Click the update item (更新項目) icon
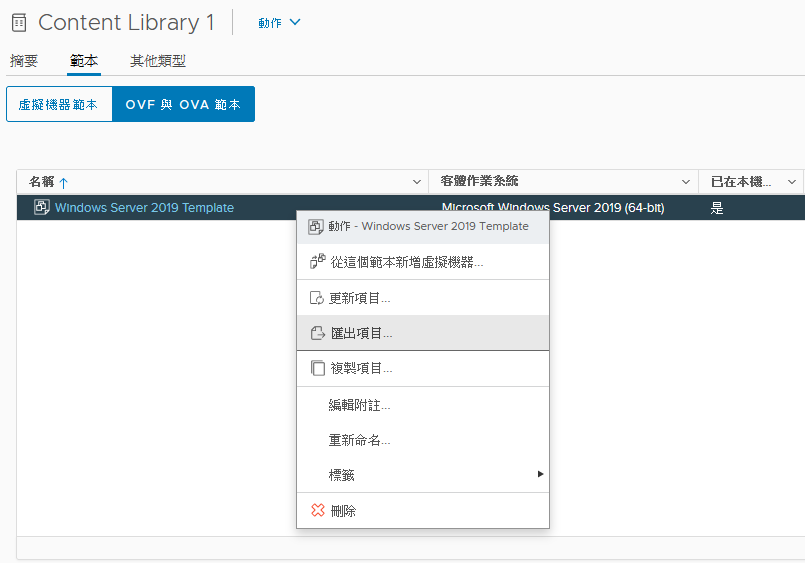This screenshot has height=563, width=805. click(x=317, y=298)
